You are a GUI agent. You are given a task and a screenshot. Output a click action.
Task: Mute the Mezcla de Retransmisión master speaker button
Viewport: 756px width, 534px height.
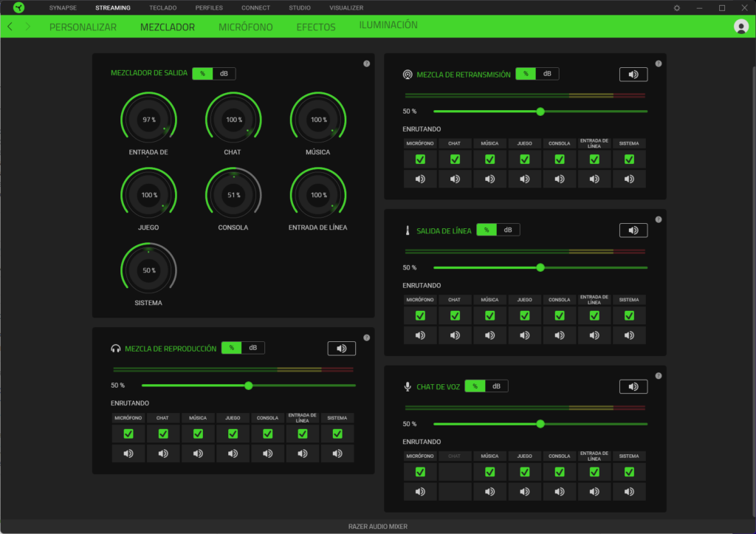point(633,75)
